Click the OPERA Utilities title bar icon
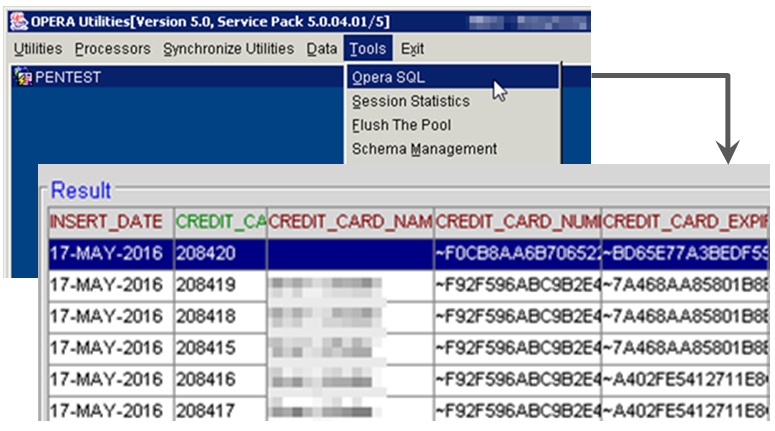Screen dimensions: 775x431 pos(19,21)
